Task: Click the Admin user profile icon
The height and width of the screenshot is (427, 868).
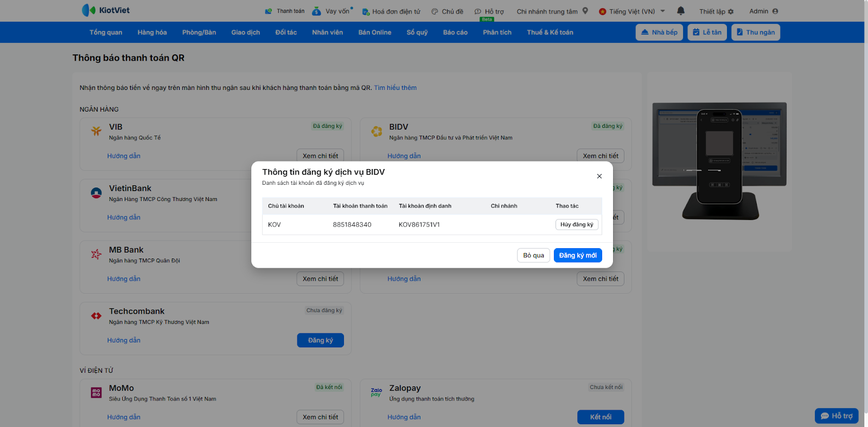Action: tap(775, 11)
